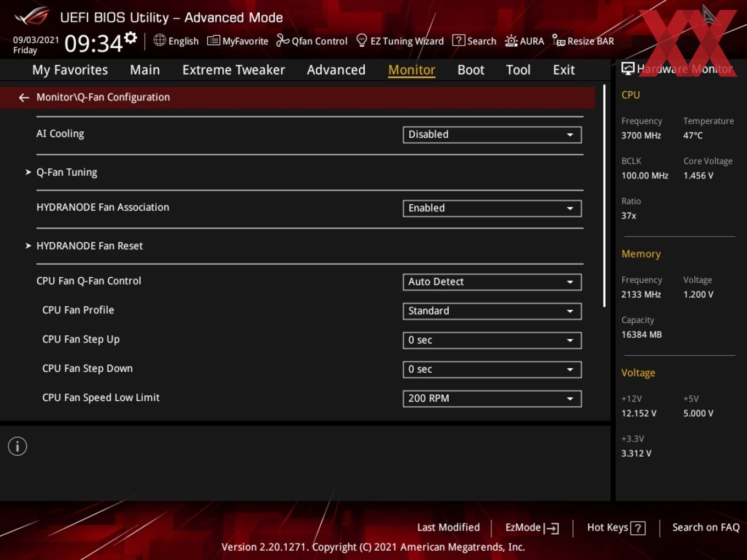The image size is (747, 560).
Task: Click memory voltage 1.200 V
Action: coord(698,294)
